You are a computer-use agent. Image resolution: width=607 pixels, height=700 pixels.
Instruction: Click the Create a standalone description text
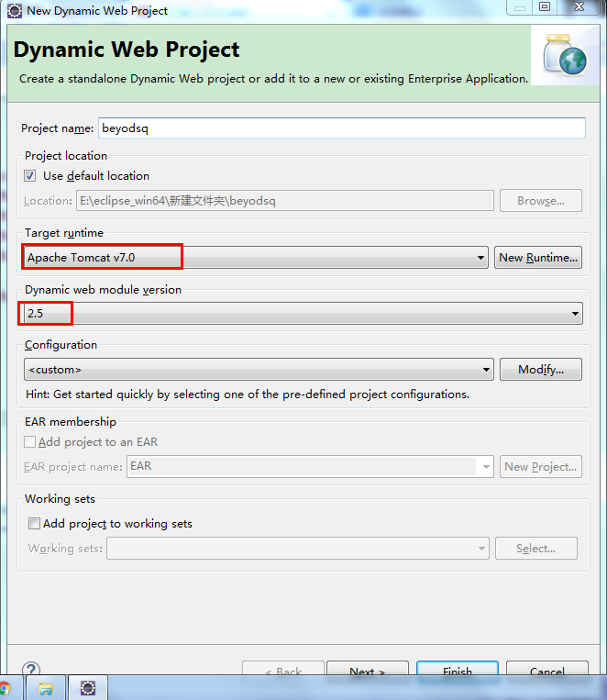(273, 79)
